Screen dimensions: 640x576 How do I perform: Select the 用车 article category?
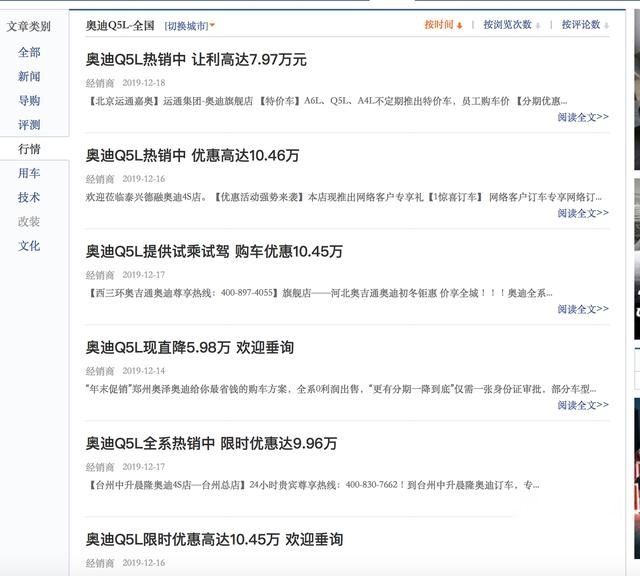point(29,173)
